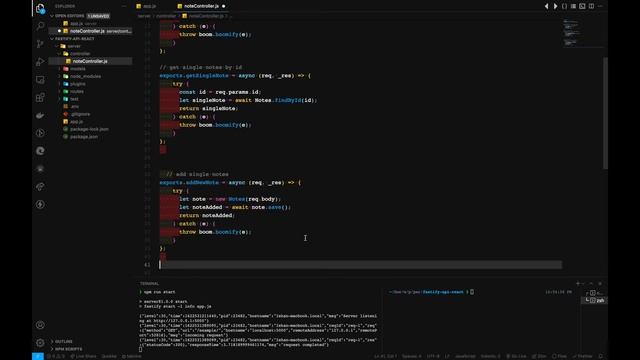The width and height of the screenshot is (640, 360).
Task: Click Live Share in status bar
Action: tap(83, 356)
